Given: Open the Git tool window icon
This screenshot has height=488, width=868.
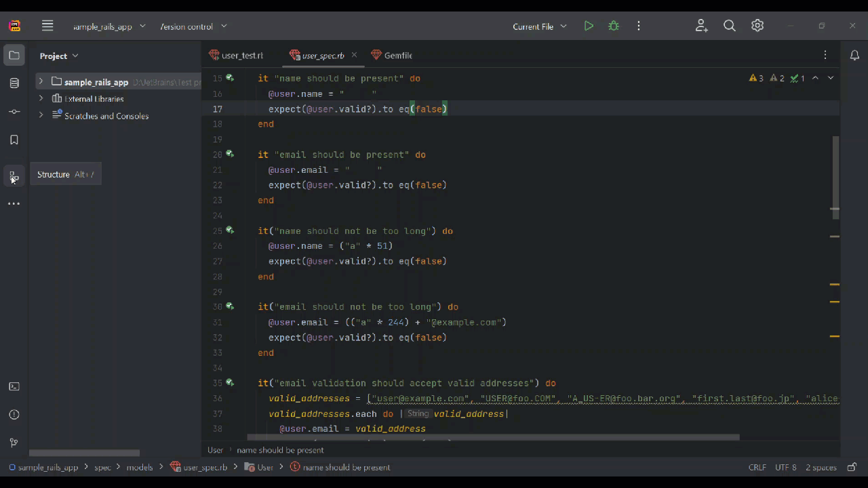Looking at the screenshot, I should pyautogui.click(x=14, y=443).
